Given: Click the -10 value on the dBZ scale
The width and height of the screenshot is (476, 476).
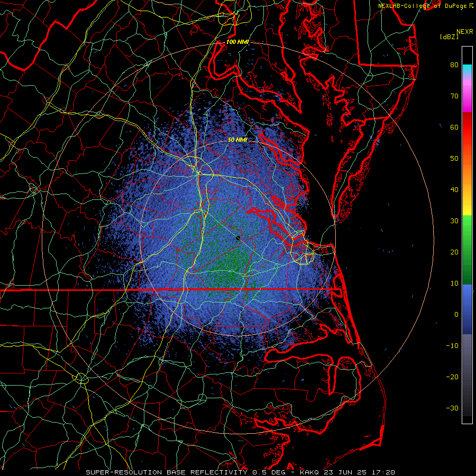Looking at the screenshot, I should (x=452, y=346).
